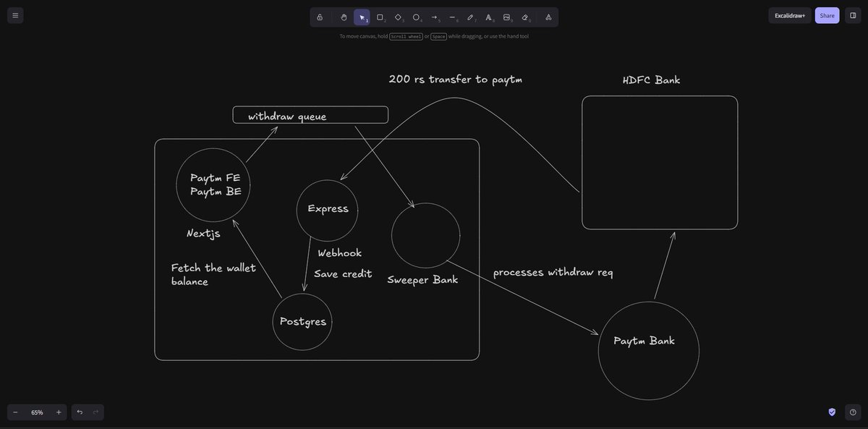This screenshot has width=868, height=429.
Task: Select the 'Paytm FE Paytm BE' text
Action: pos(215,184)
